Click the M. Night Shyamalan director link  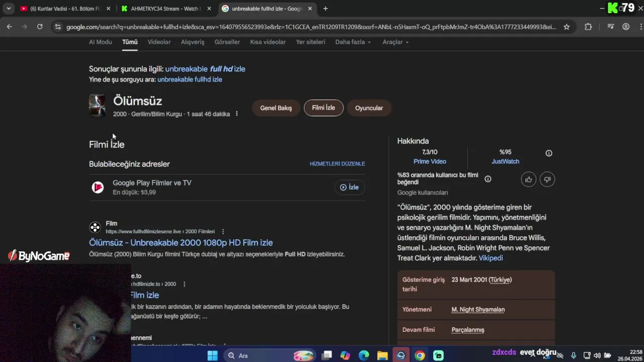478,310
